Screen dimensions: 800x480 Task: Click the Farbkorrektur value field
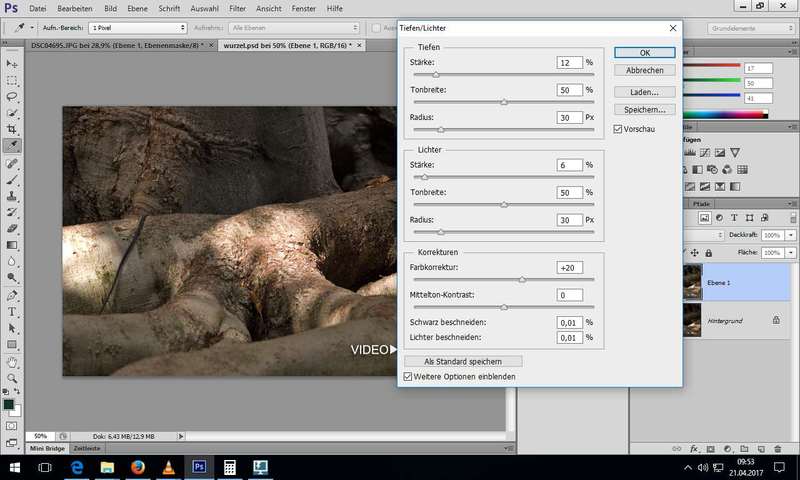pyautogui.click(x=569, y=267)
